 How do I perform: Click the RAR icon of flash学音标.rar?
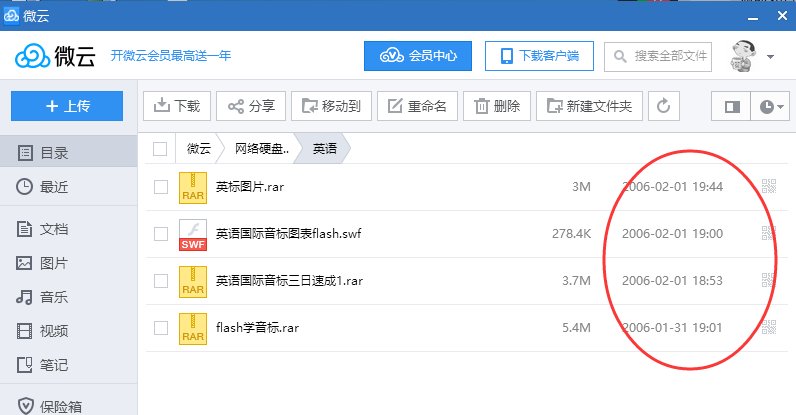(x=193, y=329)
